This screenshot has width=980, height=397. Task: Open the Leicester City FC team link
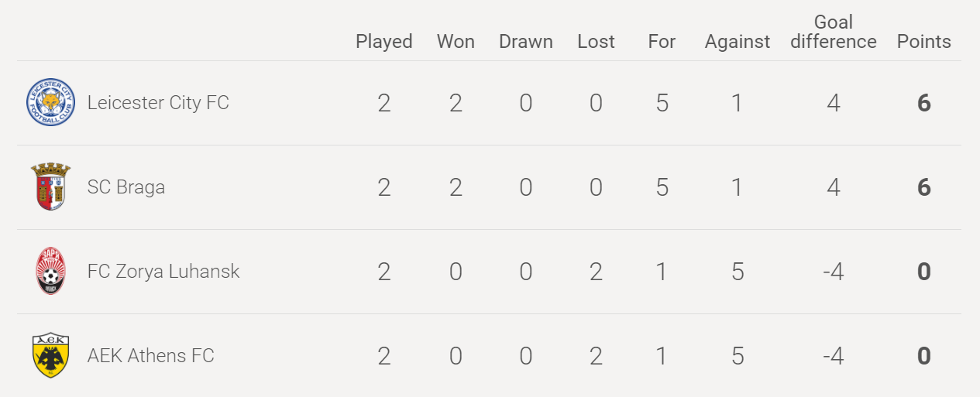click(158, 103)
